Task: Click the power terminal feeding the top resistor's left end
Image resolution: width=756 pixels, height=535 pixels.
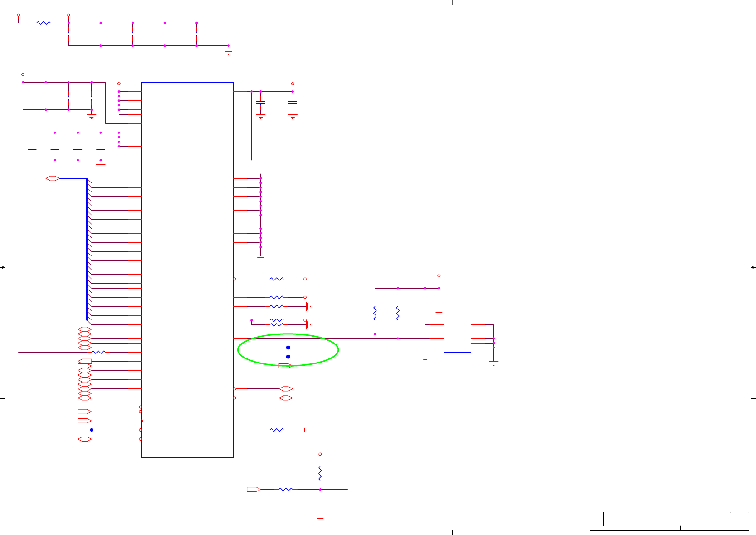Action: click(18, 15)
